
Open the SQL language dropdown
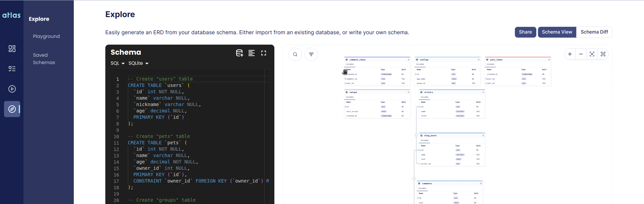coord(118,63)
